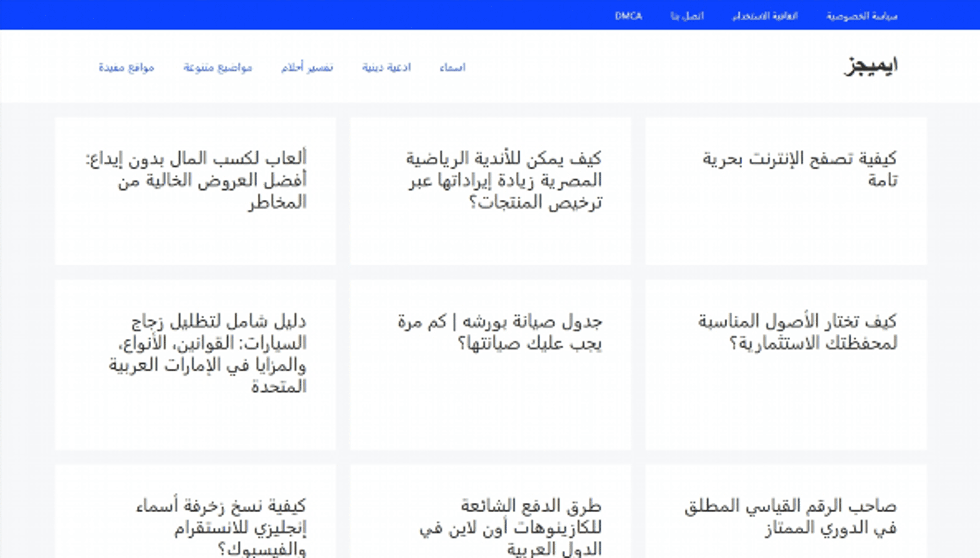Viewport: 980px width, 558px height.
Task: Select the اسماء (Names) menu item
Action: click(x=452, y=68)
